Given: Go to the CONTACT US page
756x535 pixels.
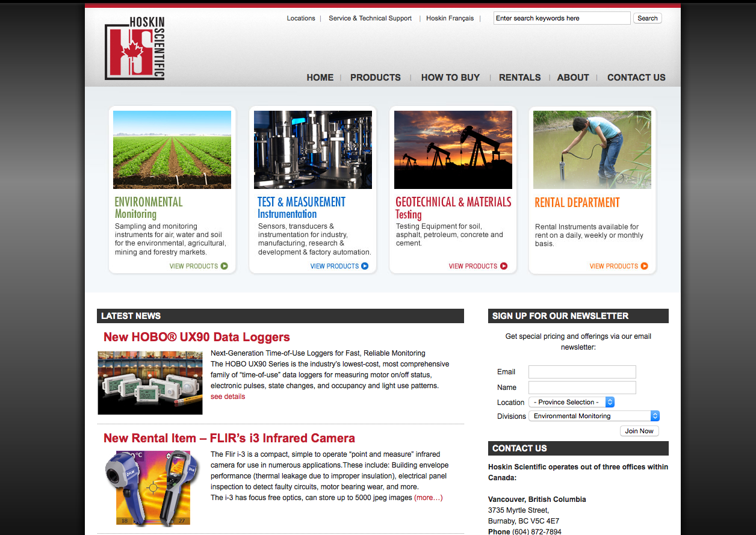Looking at the screenshot, I should 636,77.
